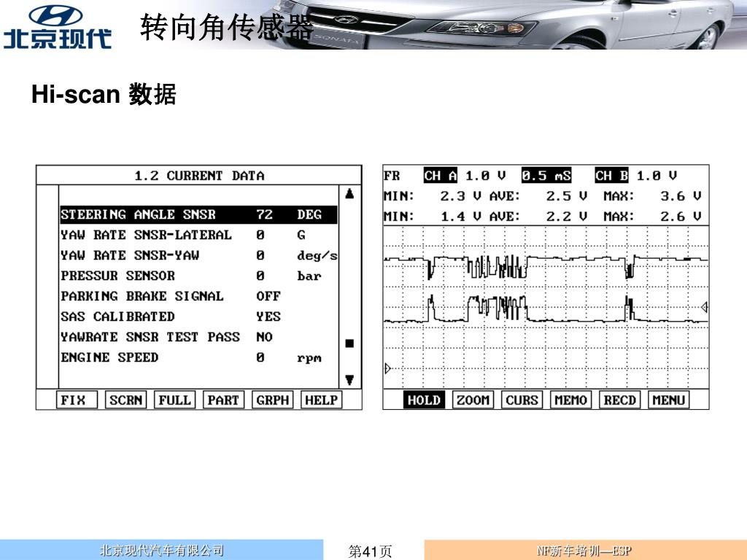Click the scroll down arrow in data list
The width and height of the screenshot is (747, 560).
click(349, 380)
